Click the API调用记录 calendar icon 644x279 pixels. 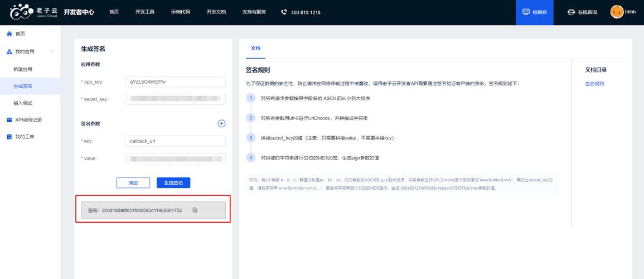coord(9,120)
